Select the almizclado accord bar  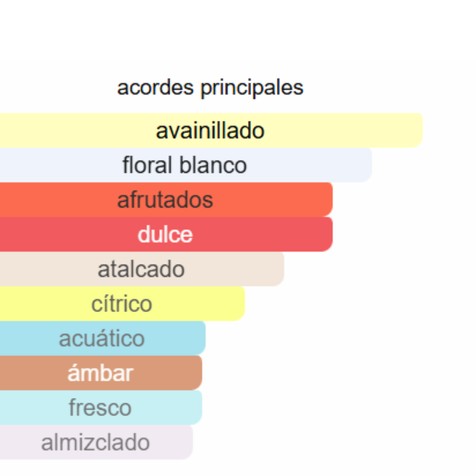[96, 443]
